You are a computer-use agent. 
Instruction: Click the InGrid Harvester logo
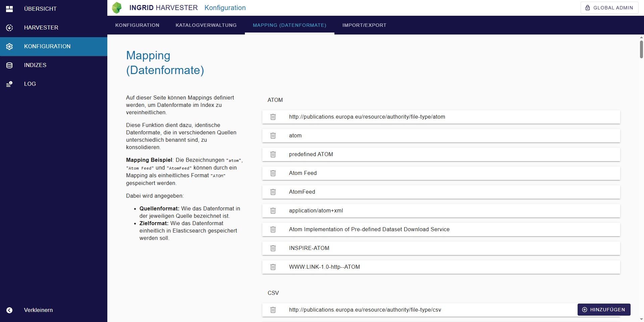117,8
